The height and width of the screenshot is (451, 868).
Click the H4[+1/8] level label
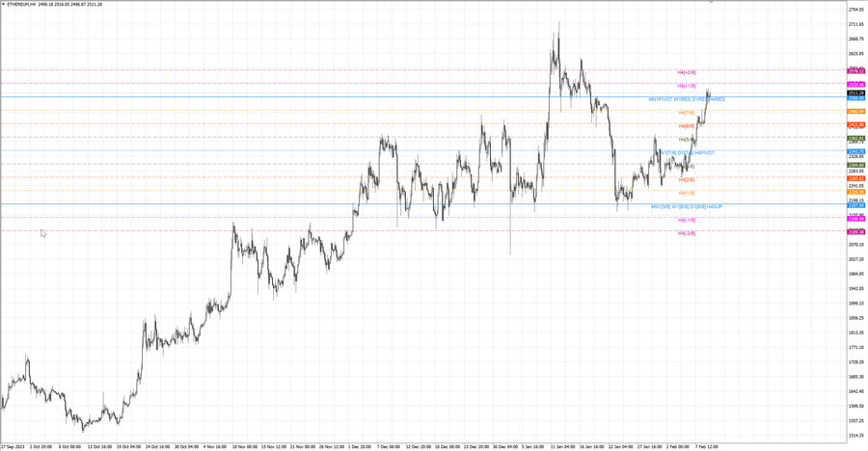tap(687, 86)
